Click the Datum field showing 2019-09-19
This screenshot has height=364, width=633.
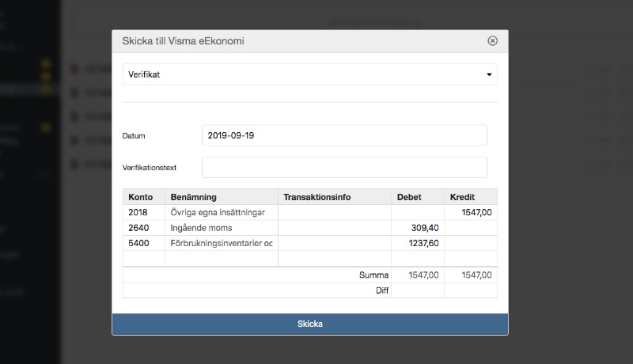[x=344, y=135]
